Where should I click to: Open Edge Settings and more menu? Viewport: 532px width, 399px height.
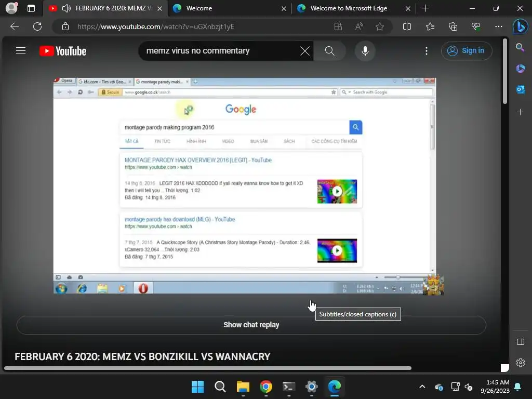498,26
